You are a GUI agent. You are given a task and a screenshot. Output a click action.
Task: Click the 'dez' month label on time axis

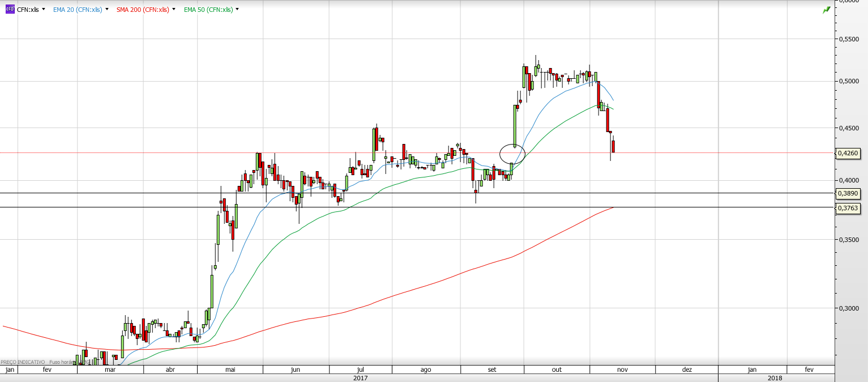(x=687, y=370)
